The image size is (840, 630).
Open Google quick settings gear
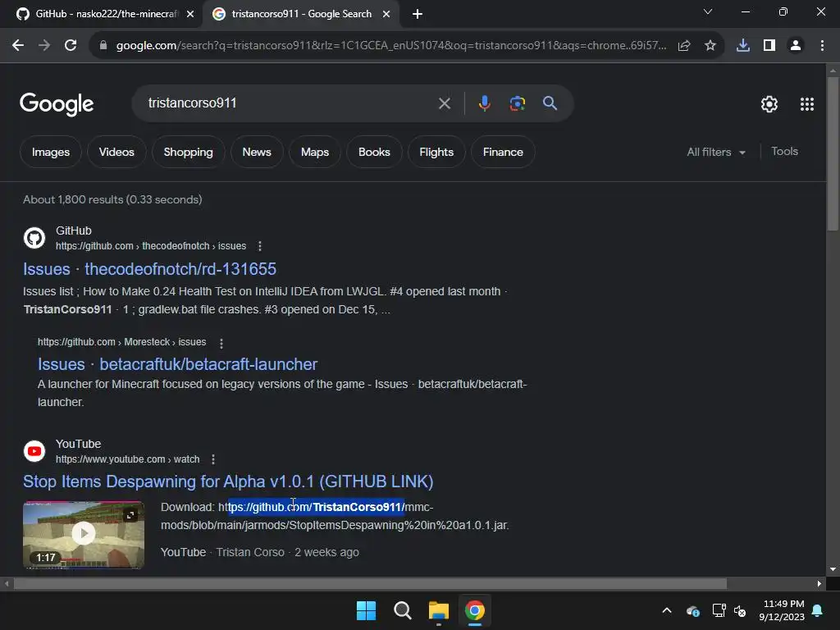(769, 104)
